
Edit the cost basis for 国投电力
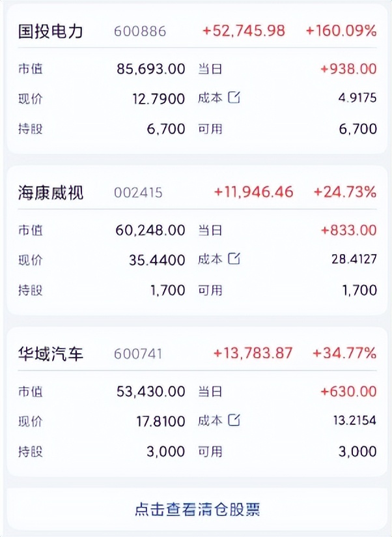tap(235, 98)
